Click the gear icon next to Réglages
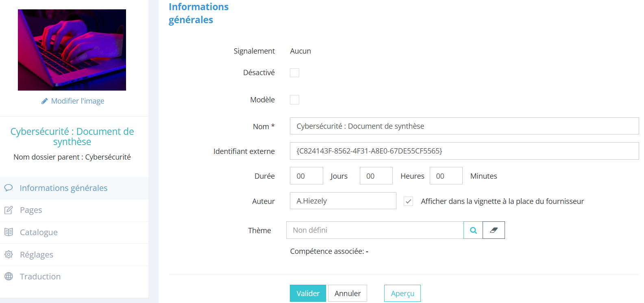 pyautogui.click(x=9, y=254)
